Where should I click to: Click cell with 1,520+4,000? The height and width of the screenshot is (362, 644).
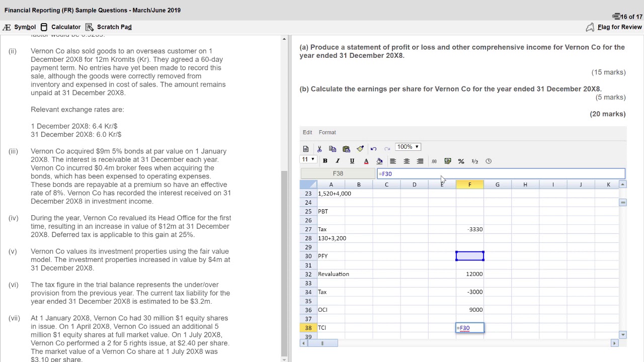pos(331,194)
